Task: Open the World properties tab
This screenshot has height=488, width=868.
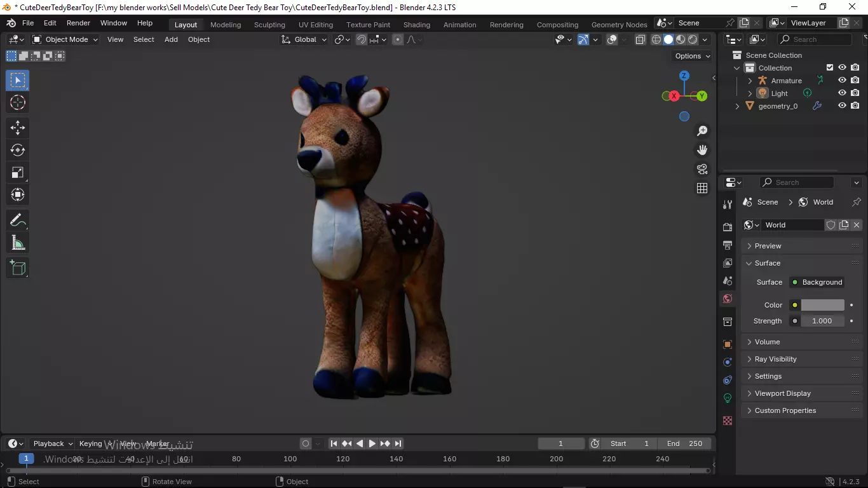Action: (728, 299)
